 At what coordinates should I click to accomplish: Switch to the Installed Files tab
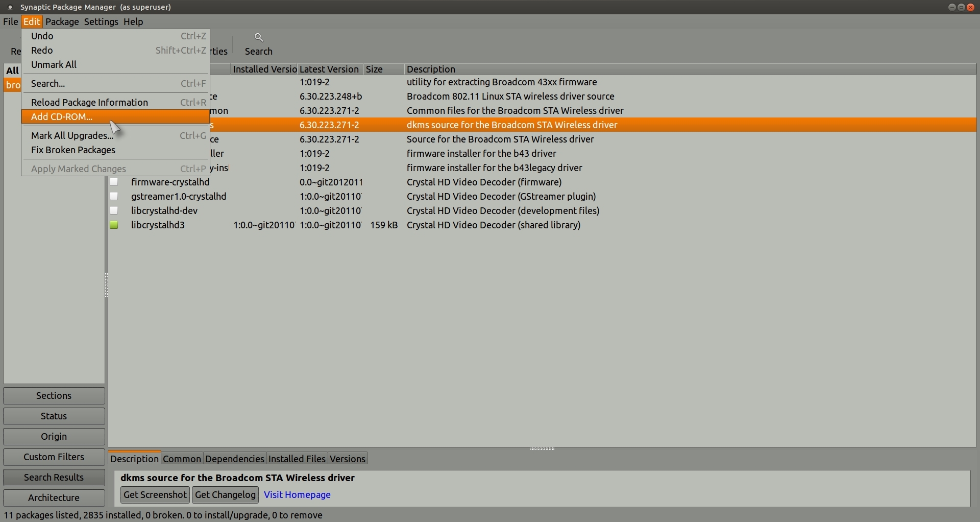click(x=297, y=459)
